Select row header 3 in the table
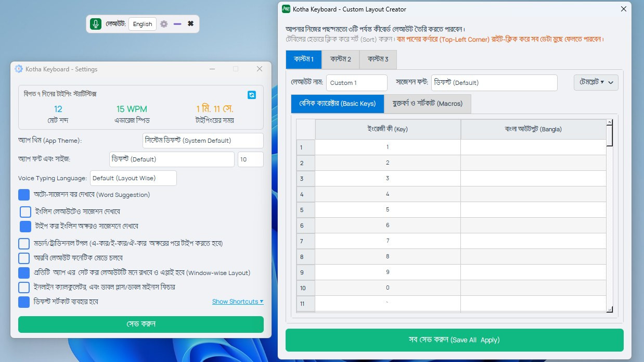644x362 pixels. pyautogui.click(x=306, y=179)
